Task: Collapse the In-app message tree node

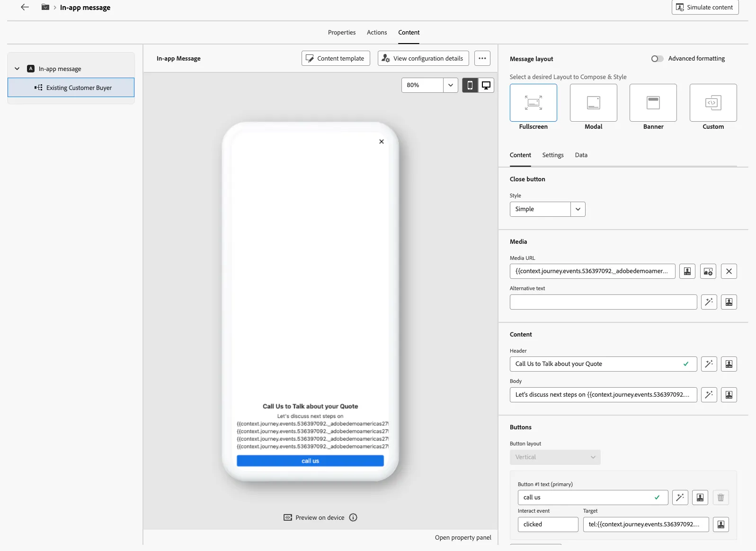Action: (x=17, y=69)
